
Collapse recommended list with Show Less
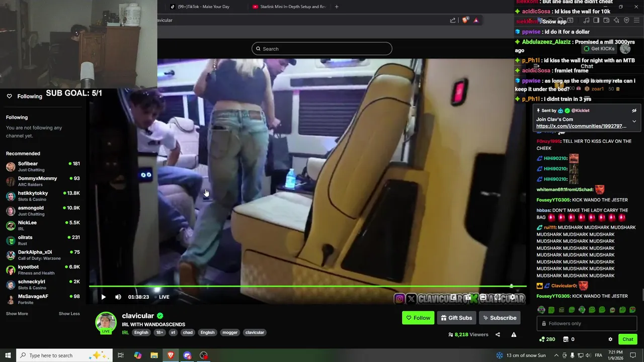69,314
